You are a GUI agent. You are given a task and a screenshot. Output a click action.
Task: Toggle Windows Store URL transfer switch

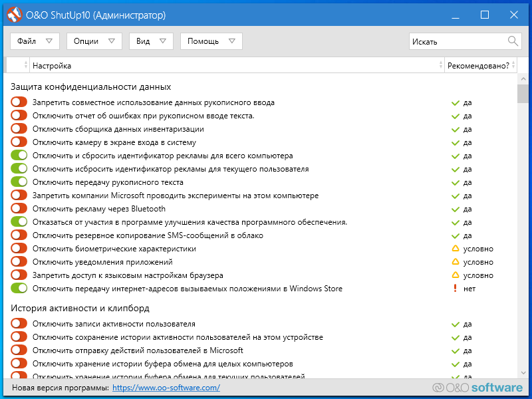click(x=19, y=288)
